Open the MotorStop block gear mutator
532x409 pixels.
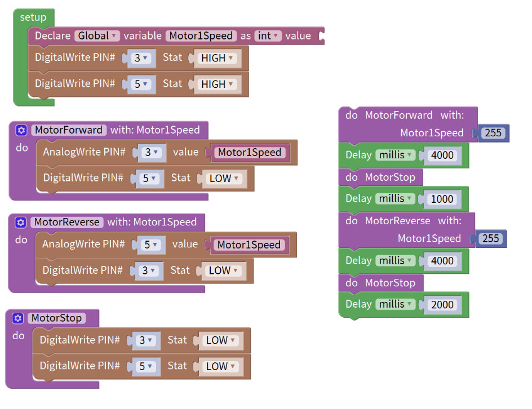(18, 318)
